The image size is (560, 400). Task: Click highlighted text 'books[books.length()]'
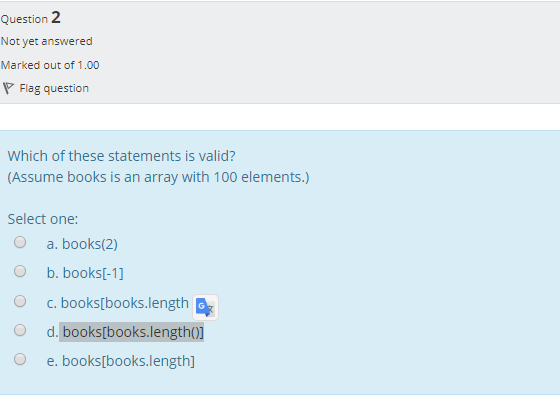(132, 332)
